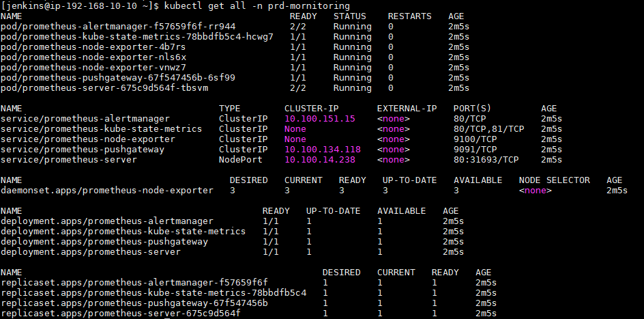This screenshot has width=644, height=319.
Task: Click age 2m5s of daemonset row
Action: tap(617, 191)
